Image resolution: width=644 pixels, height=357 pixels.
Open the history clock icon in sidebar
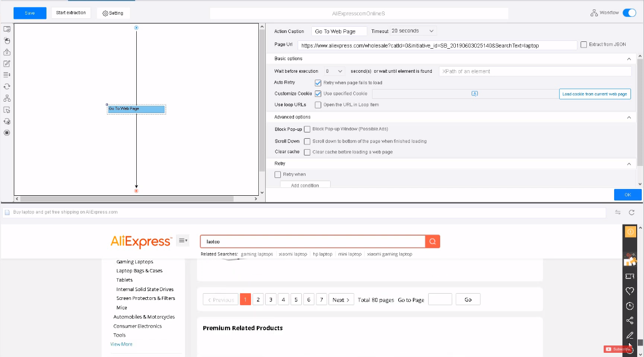point(630,306)
